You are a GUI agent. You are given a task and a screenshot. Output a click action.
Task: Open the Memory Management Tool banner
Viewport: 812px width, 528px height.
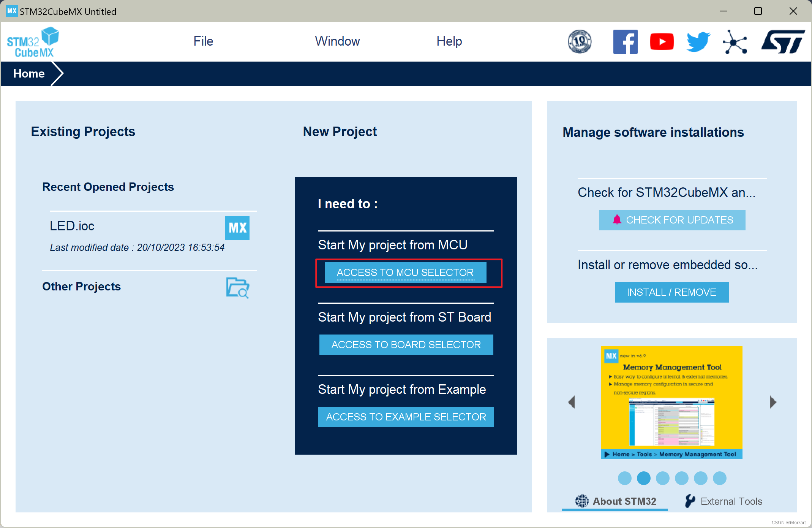point(671,402)
